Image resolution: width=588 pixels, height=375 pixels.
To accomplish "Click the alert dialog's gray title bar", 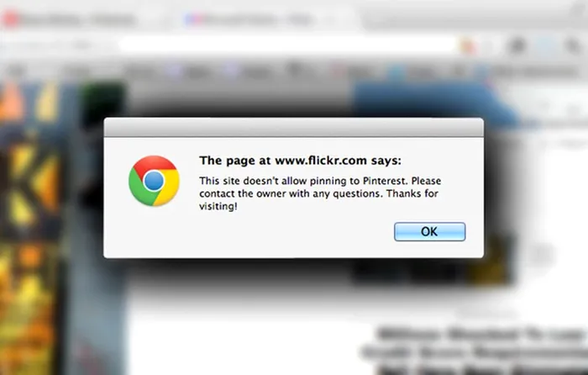I will [x=294, y=128].
